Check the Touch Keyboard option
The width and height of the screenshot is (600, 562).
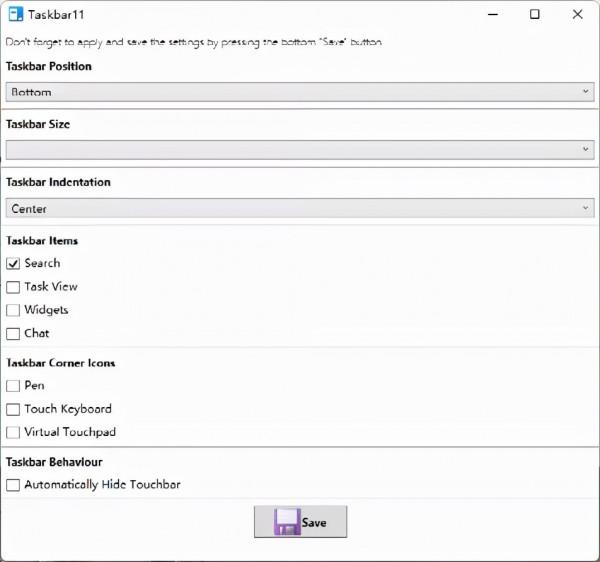coord(13,409)
